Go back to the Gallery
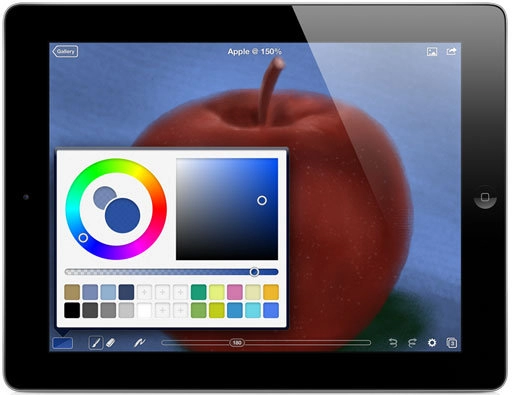The height and width of the screenshot is (395, 512). 65,51
